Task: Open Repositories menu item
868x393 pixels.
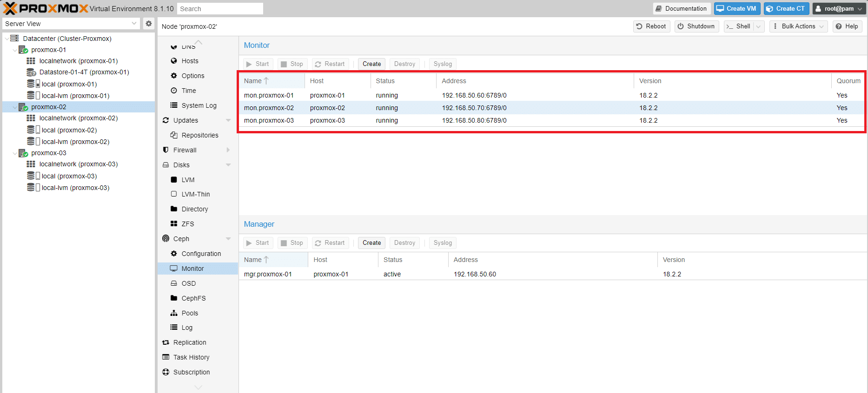Action: [200, 135]
